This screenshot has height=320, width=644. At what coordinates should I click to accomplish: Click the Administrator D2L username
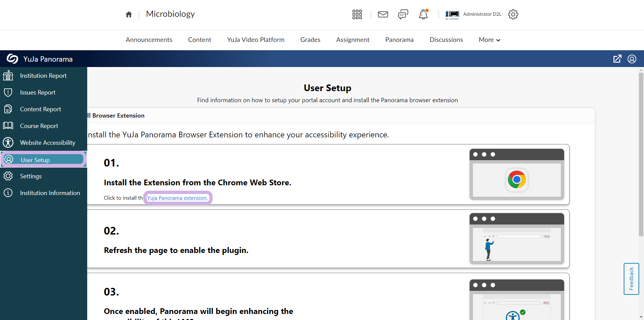pyautogui.click(x=482, y=14)
